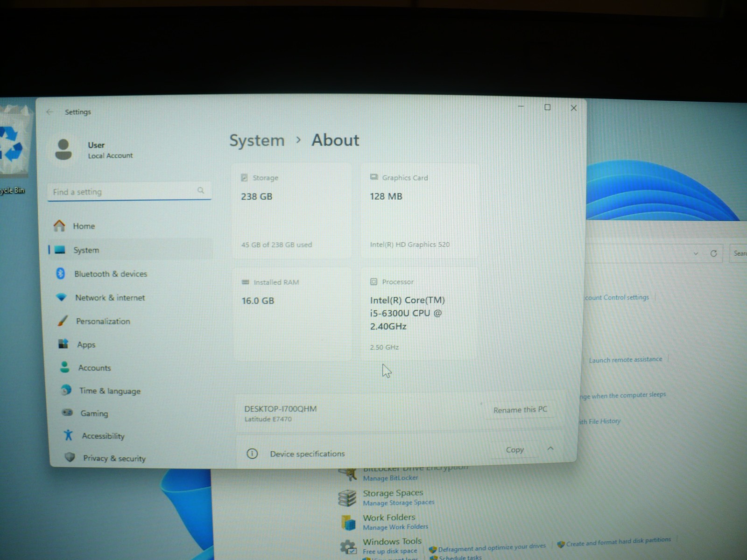The height and width of the screenshot is (560, 747).
Task: Click the Privacy & security shield icon
Action: pos(70,457)
